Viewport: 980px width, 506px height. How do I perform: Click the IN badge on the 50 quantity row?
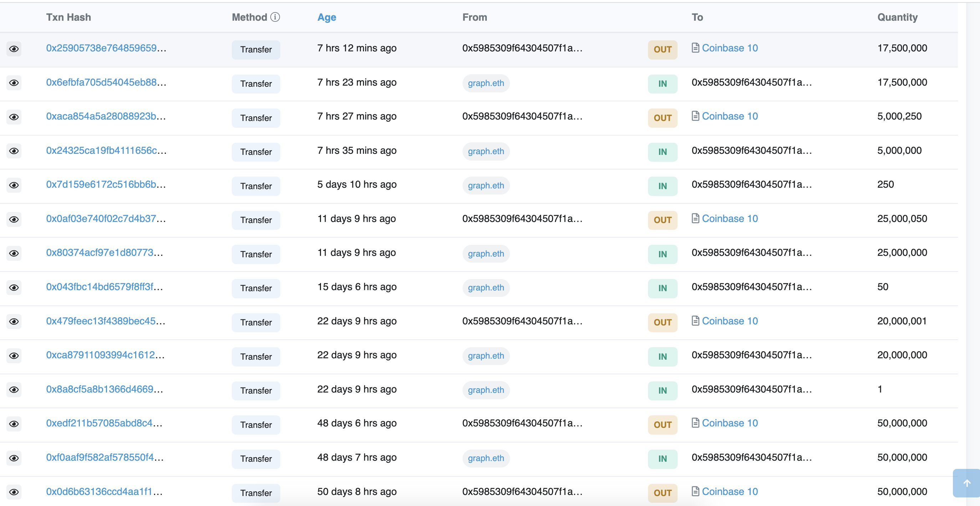662,288
